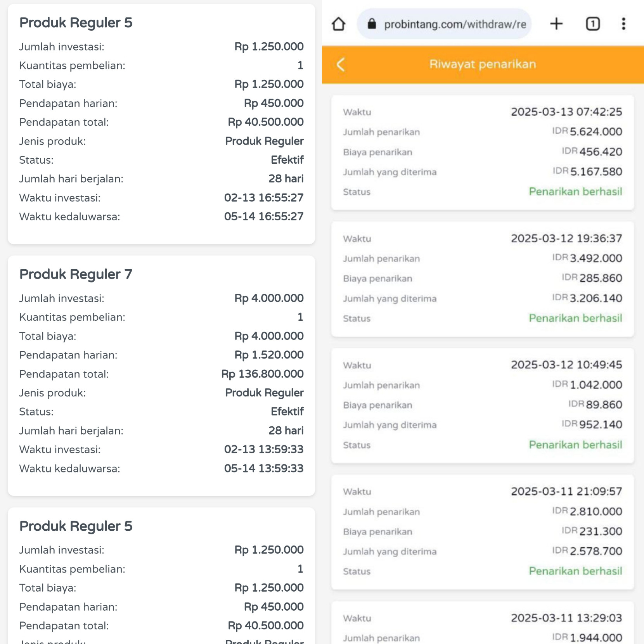Click Penarikan berhasil in the 21:09:57 card

575,571
